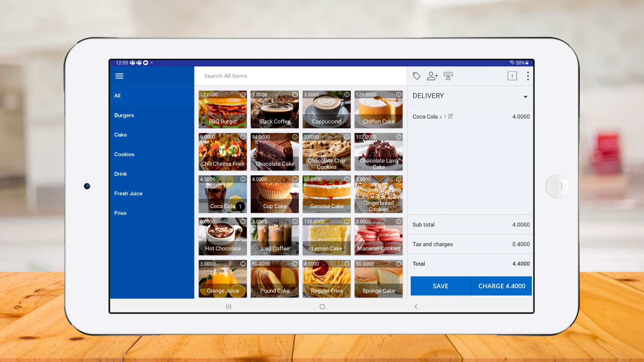Show info for BBQ Burger item
Viewport: 644px width, 362px height.
(243, 95)
